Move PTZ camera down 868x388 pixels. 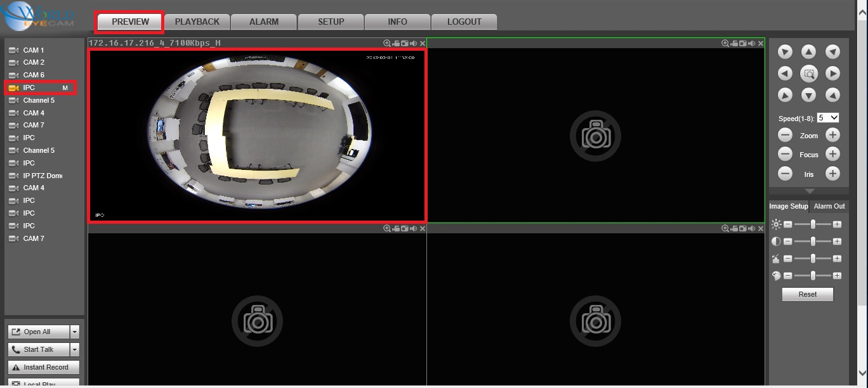(808, 95)
